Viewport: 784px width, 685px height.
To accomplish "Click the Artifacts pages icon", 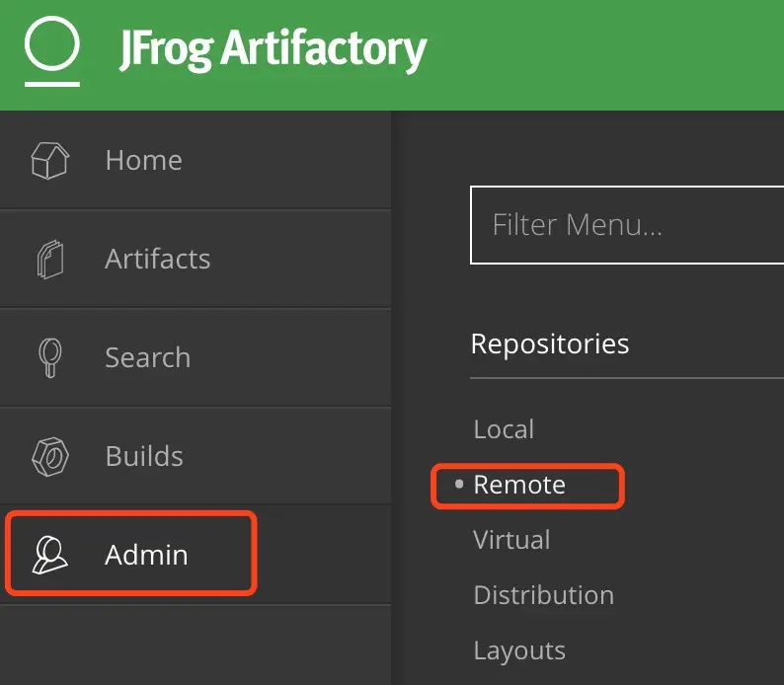I will (x=49, y=259).
